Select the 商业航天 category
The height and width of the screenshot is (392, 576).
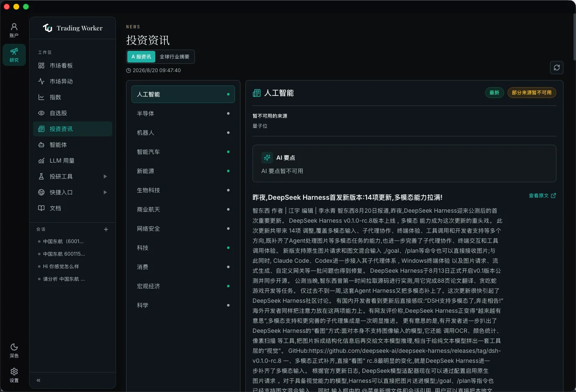tap(183, 209)
